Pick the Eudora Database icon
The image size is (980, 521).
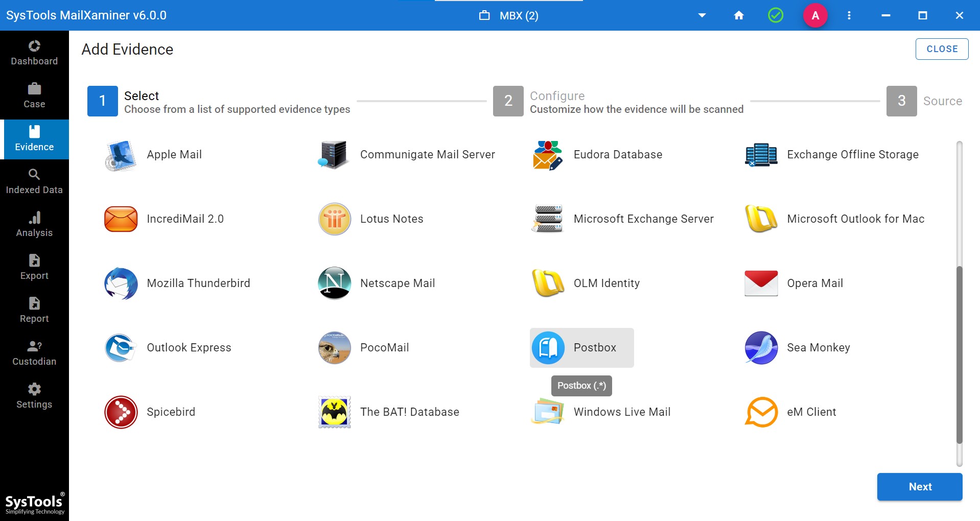click(548, 155)
